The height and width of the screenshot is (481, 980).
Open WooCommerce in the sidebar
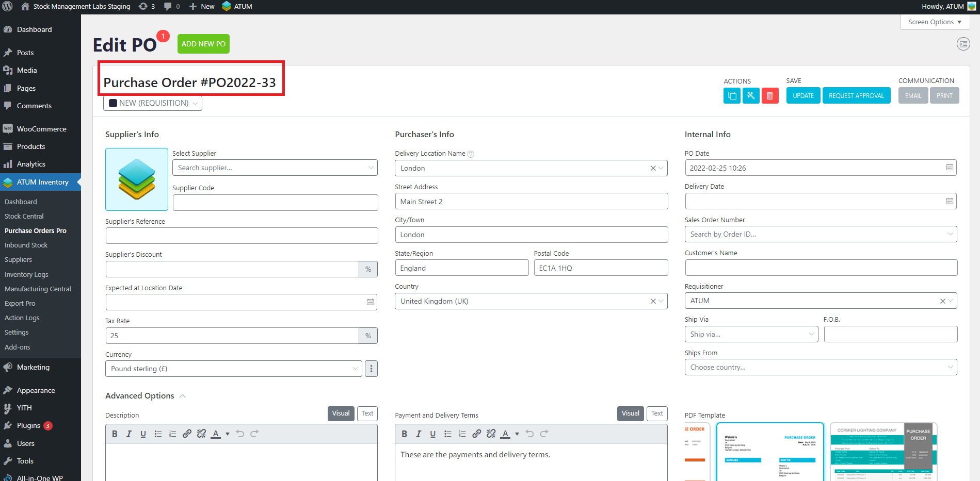(x=41, y=129)
